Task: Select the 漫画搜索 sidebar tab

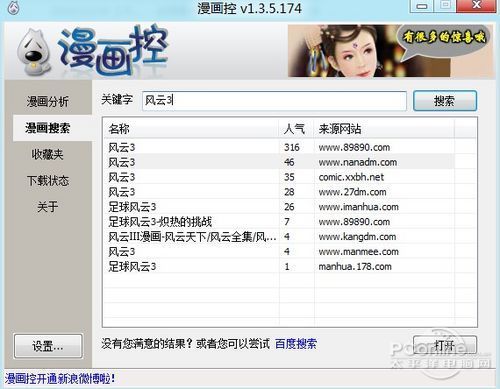Action: [48, 128]
